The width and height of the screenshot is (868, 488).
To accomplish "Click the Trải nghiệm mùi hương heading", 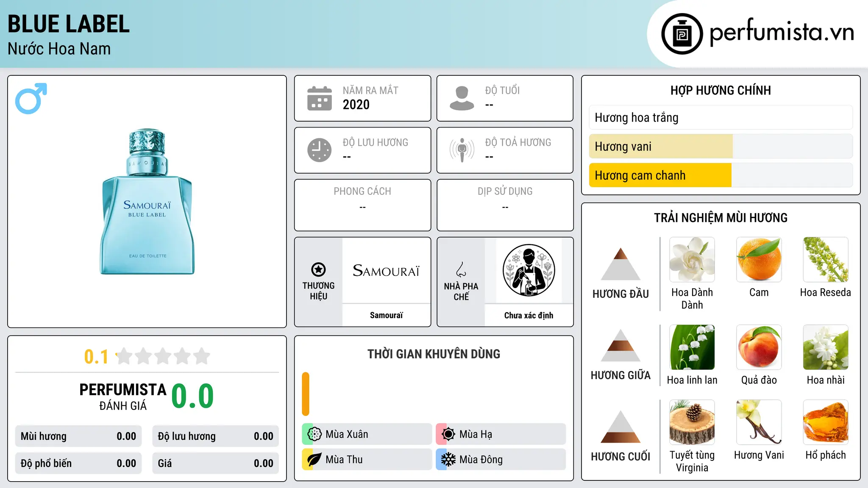I will (721, 218).
